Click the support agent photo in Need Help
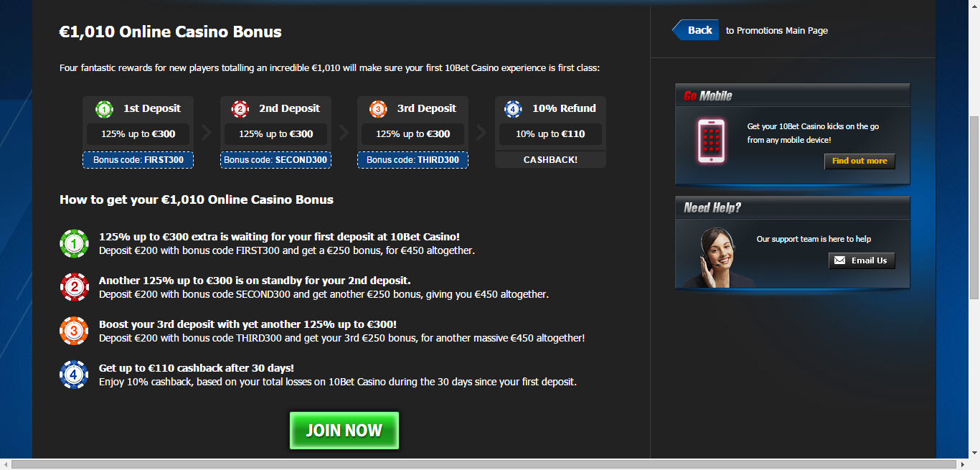This screenshot has width=980, height=470. pyautogui.click(x=717, y=258)
